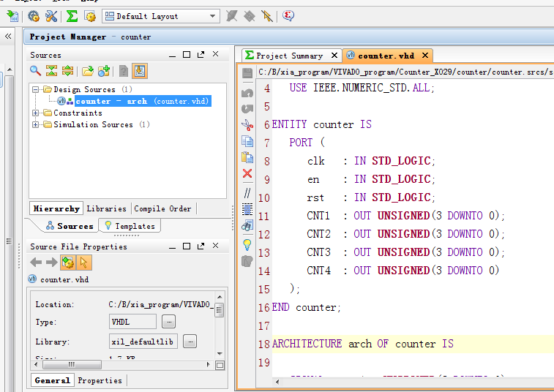Close the counter.vhd editor tab
This screenshot has height=392, width=554.
coord(425,56)
